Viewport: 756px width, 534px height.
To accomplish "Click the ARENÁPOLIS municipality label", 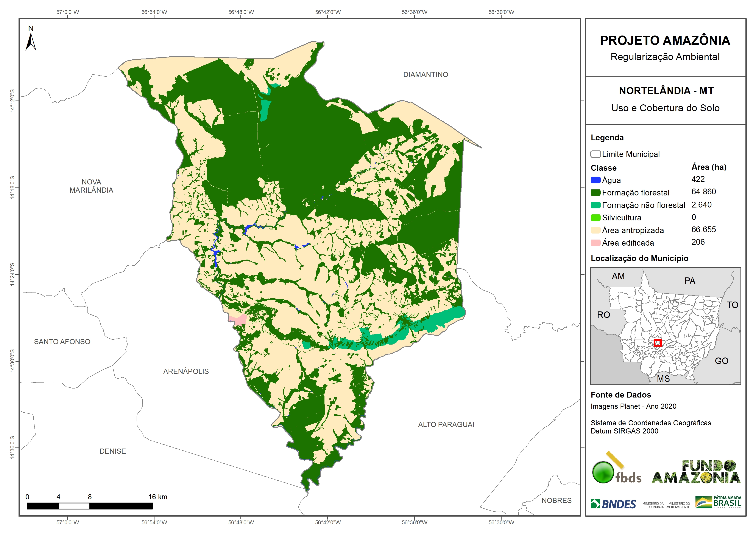I will pyautogui.click(x=186, y=371).
